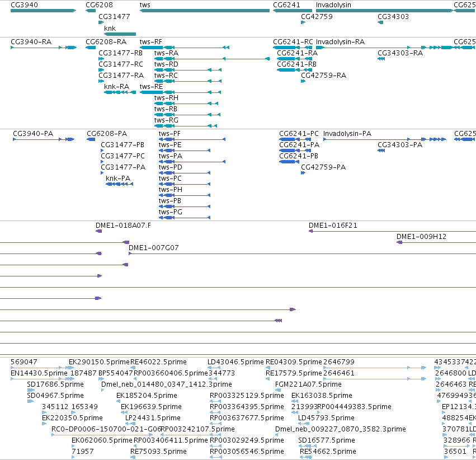Select protein CG6241-PC

click(x=295, y=139)
